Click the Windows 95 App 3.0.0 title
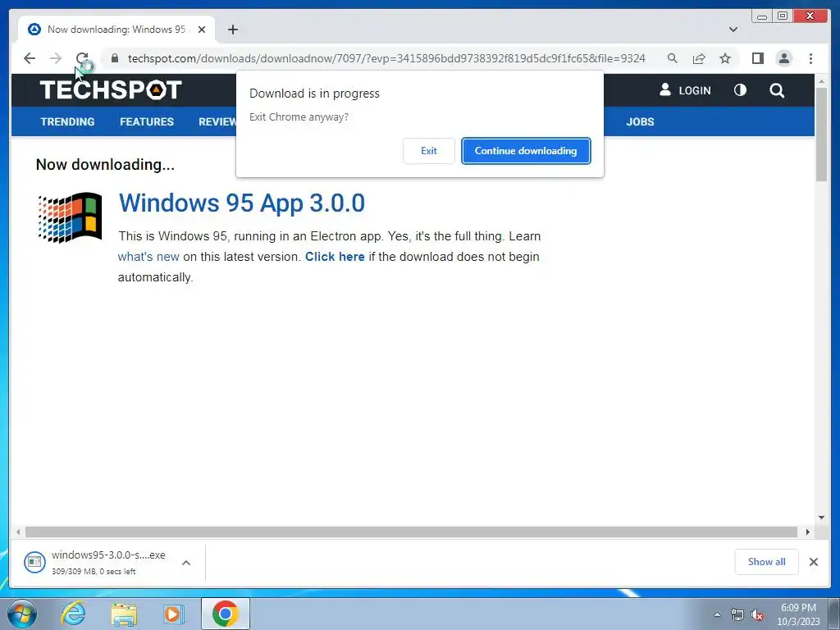Image resolution: width=840 pixels, height=630 pixels. [x=242, y=203]
